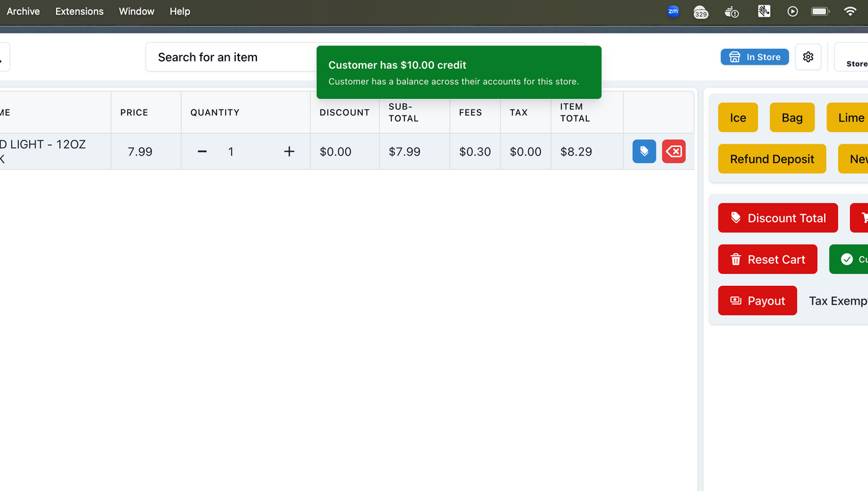Image resolution: width=868 pixels, height=491 pixels.
Task: Click the Discount Total button
Action: pos(778,218)
